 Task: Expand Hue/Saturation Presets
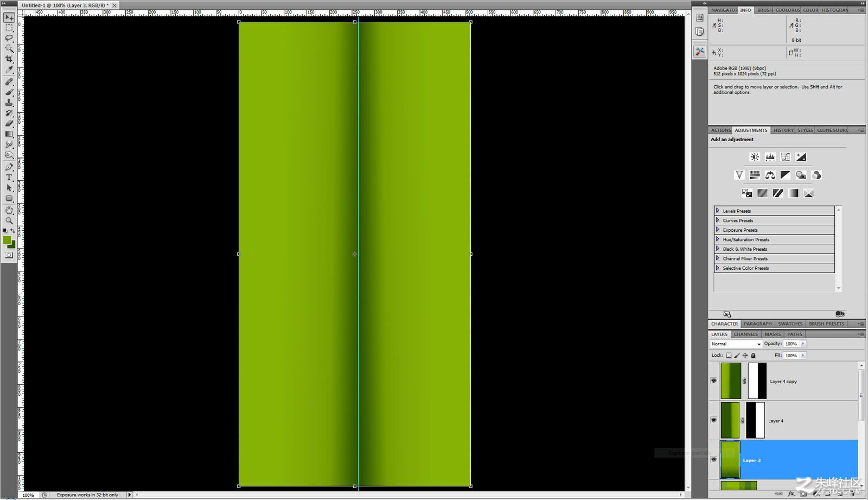(x=717, y=239)
